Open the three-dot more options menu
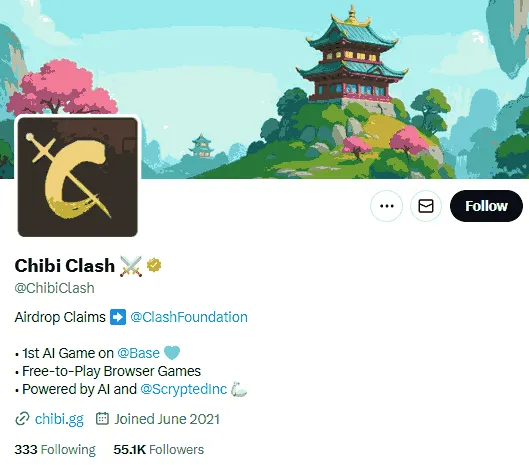 [386, 206]
